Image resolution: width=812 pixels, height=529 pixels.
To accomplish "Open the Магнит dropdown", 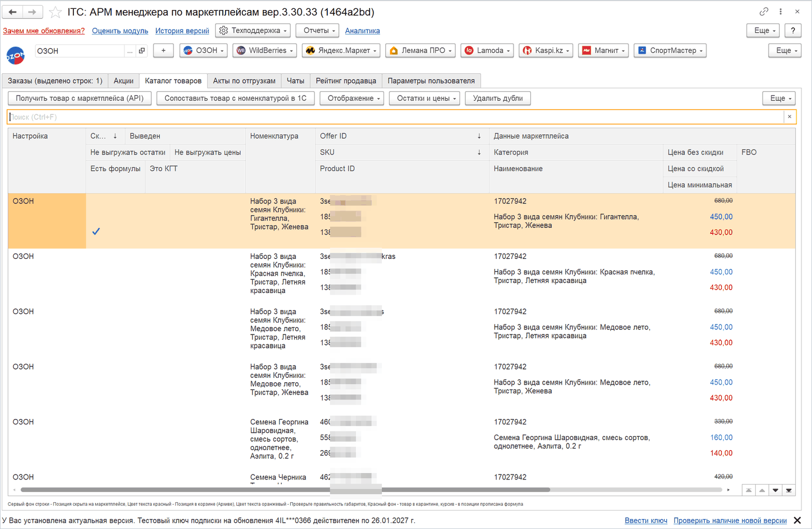I will (x=604, y=51).
